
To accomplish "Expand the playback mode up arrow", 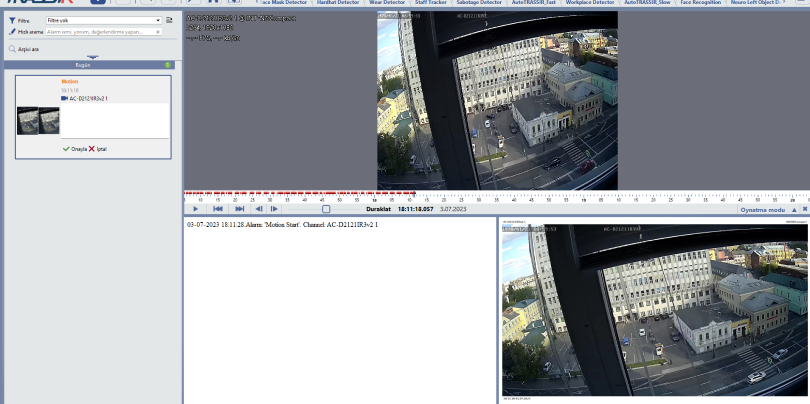I will [x=795, y=210].
